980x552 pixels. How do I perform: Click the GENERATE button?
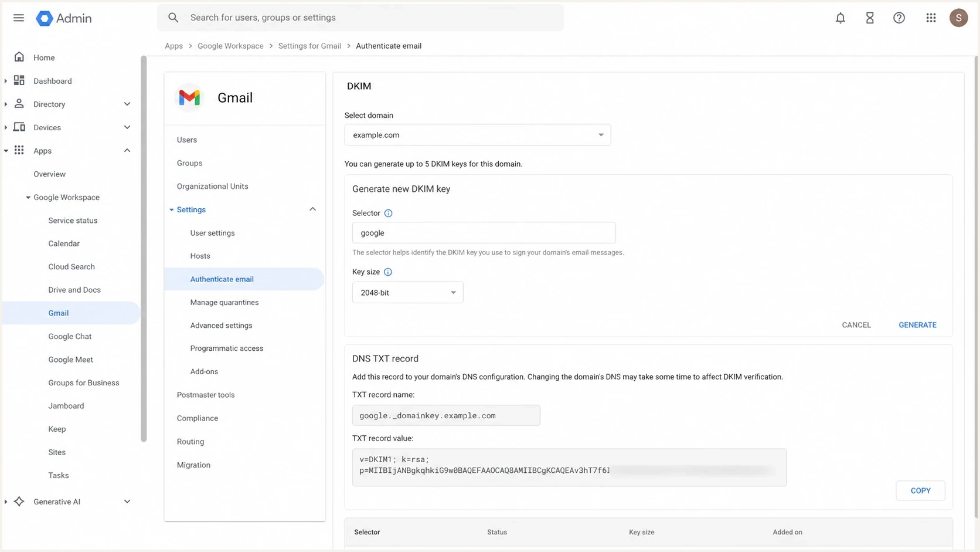917,325
